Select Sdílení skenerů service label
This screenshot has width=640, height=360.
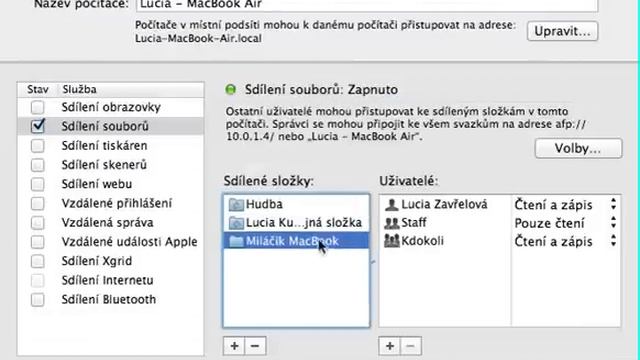[104, 165]
